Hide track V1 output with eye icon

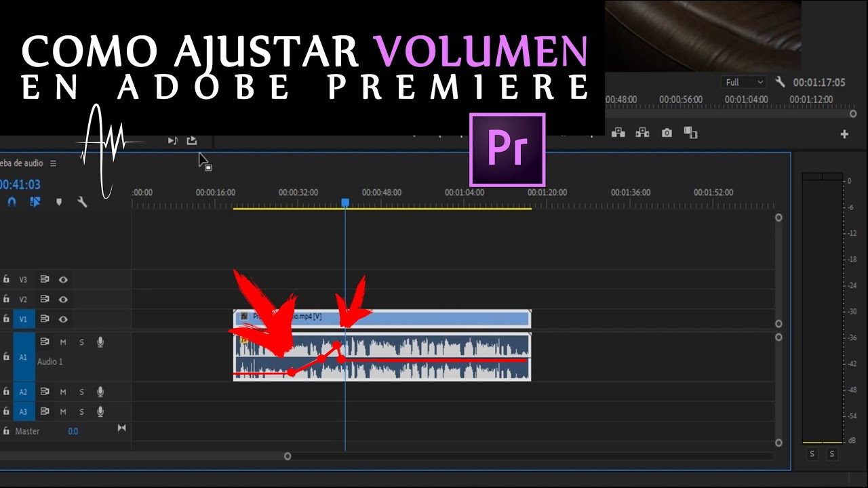63,319
